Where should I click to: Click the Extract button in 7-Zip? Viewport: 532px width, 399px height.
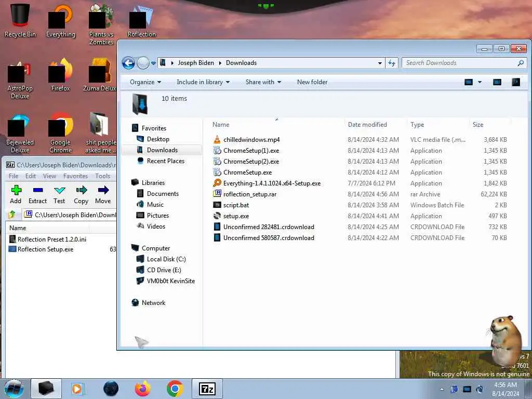coord(37,195)
